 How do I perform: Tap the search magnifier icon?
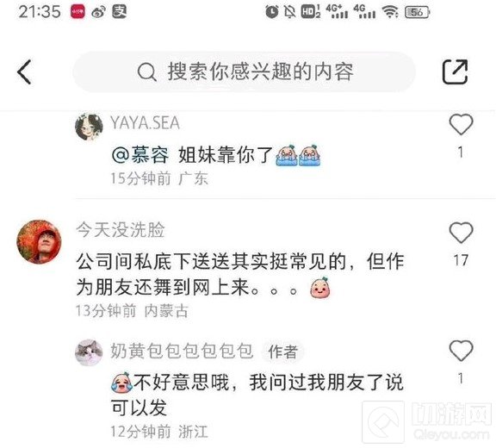[146, 72]
